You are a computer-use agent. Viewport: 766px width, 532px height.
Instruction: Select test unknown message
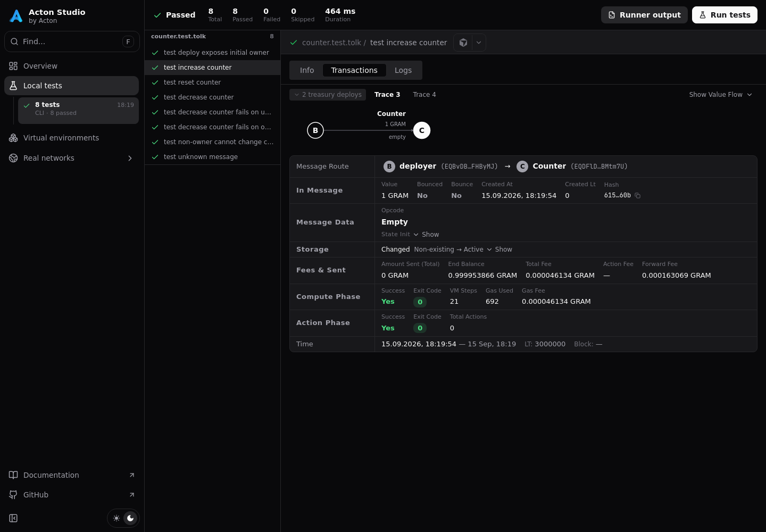[x=213, y=157]
